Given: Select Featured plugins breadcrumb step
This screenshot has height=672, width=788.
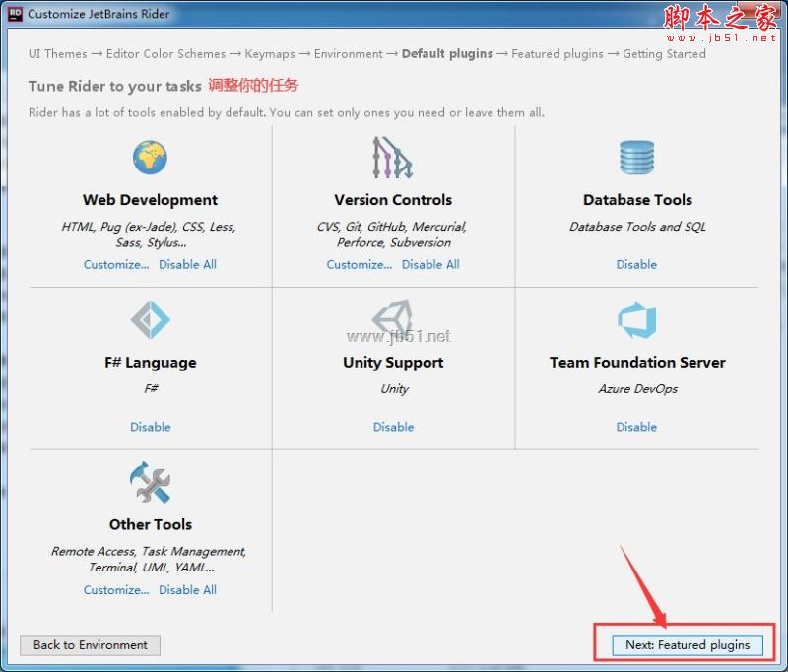Looking at the screenshot, I should 558,54.
